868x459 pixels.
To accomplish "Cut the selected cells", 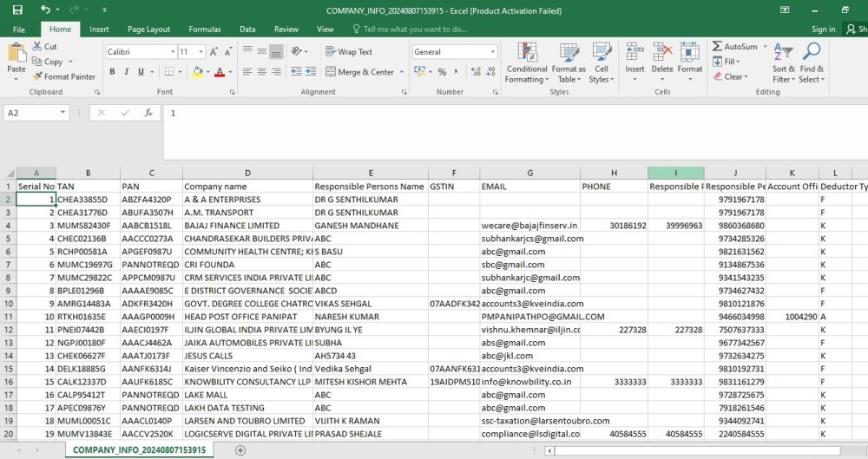I will click(44, 47).
